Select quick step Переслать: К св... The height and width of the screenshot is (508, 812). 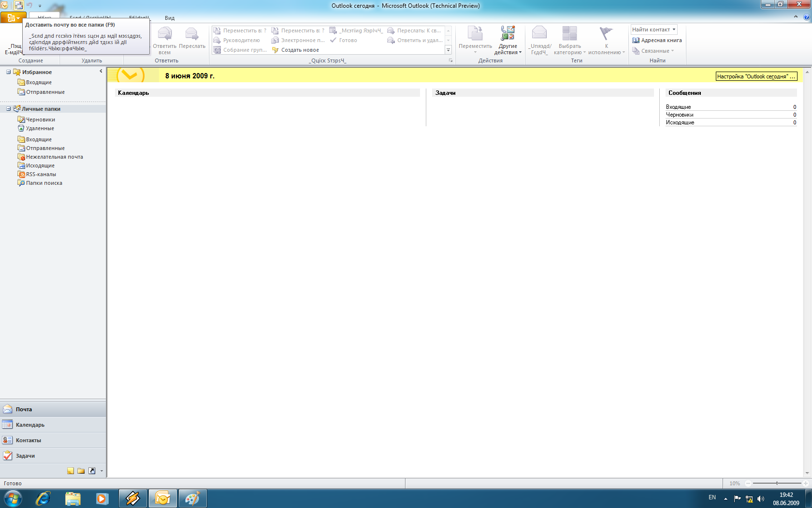pyautogui.click(x=414, y=30)
